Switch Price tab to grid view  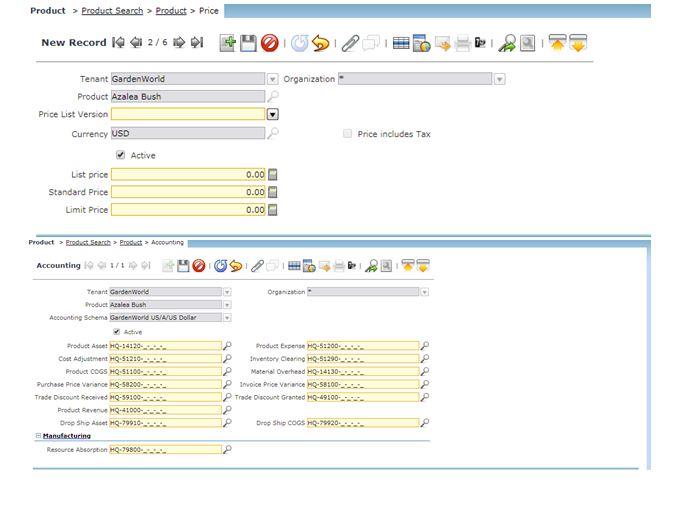tap(401, 43)
